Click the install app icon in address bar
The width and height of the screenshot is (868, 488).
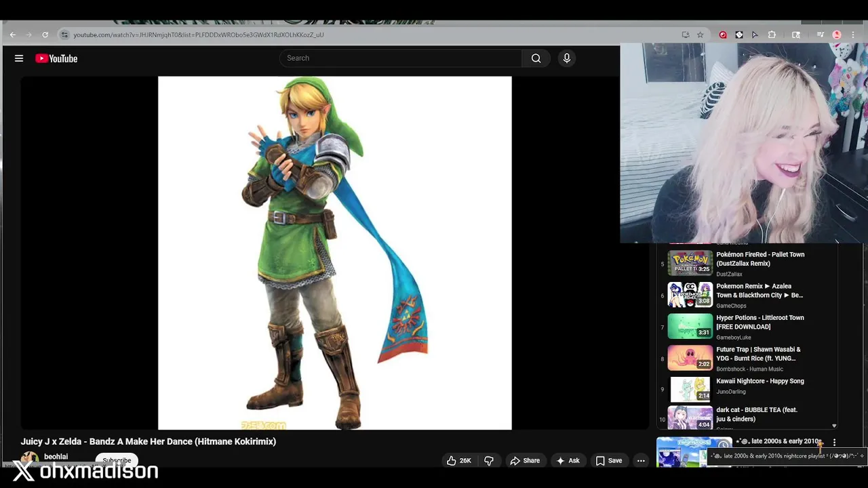(686, 35)
